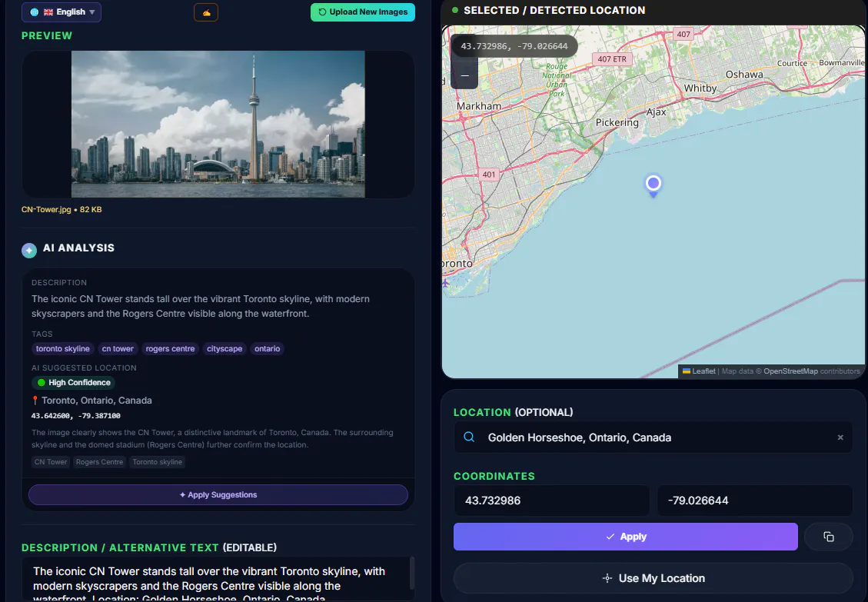The height and width of the screenshot is (602, 868).
Task: Click the 407 ETR highway shield on the map
Action: click(612, 59)
